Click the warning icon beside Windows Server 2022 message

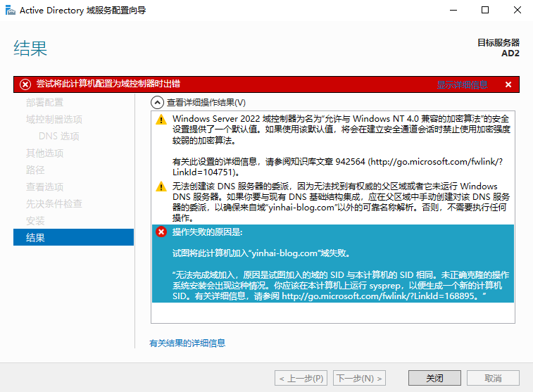[x=161, y=120]
